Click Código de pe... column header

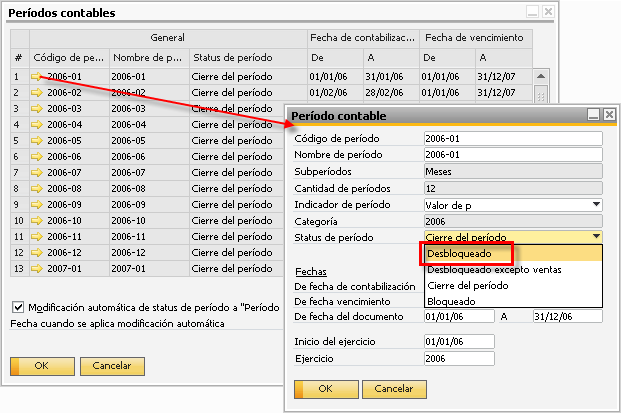click(x=69, y=58)
